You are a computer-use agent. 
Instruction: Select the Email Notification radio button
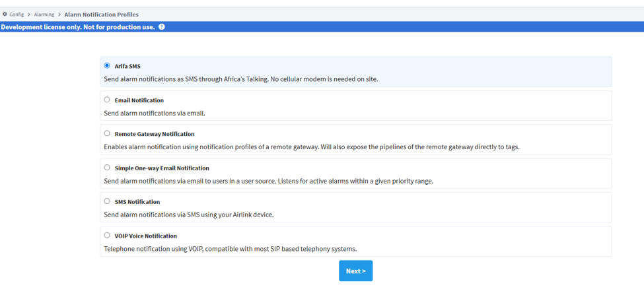click(x=107, y=100)
